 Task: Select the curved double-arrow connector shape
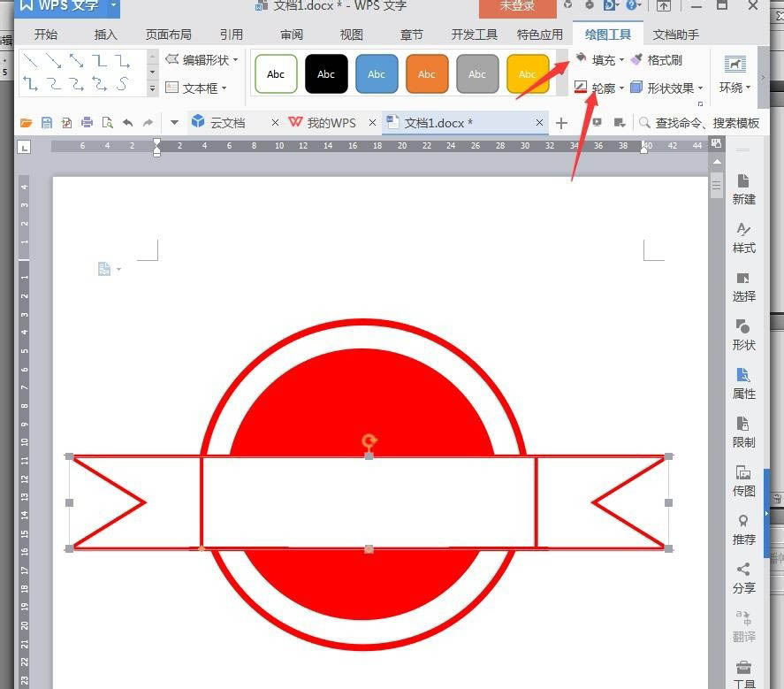click(x=100, y=84)
